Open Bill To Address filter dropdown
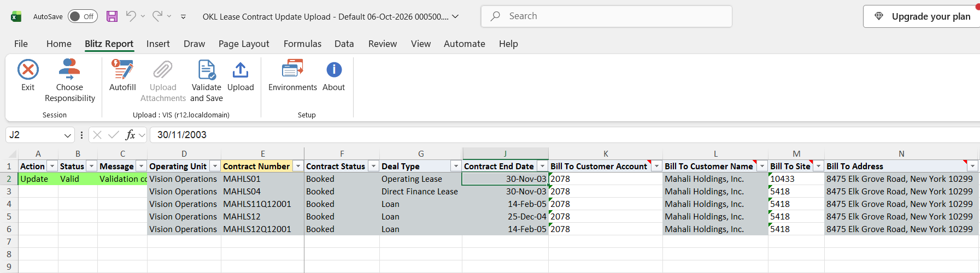Viewport: 980px width, 273px height. 972,166
